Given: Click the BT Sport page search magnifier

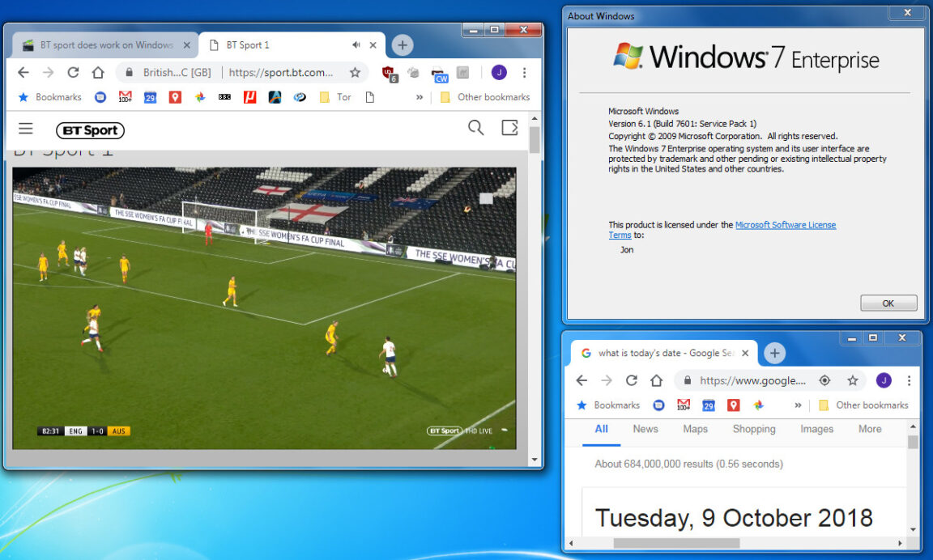Looking at the screenshot, I should pos(475,128).
